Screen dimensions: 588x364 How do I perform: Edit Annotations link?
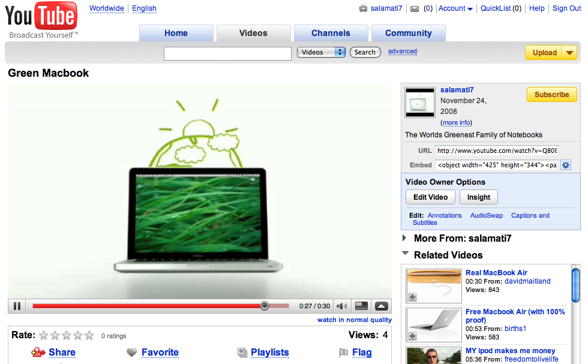(445, 215)
